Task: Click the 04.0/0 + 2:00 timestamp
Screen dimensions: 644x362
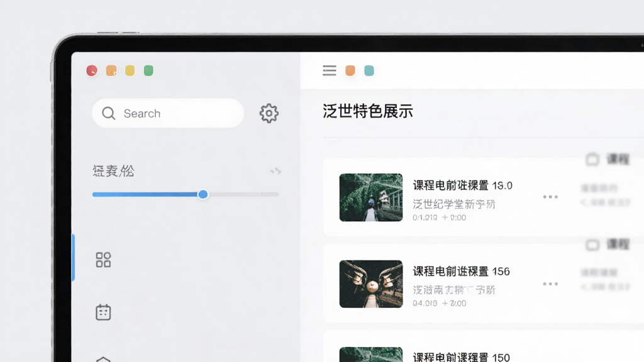Action: (440, 304)
